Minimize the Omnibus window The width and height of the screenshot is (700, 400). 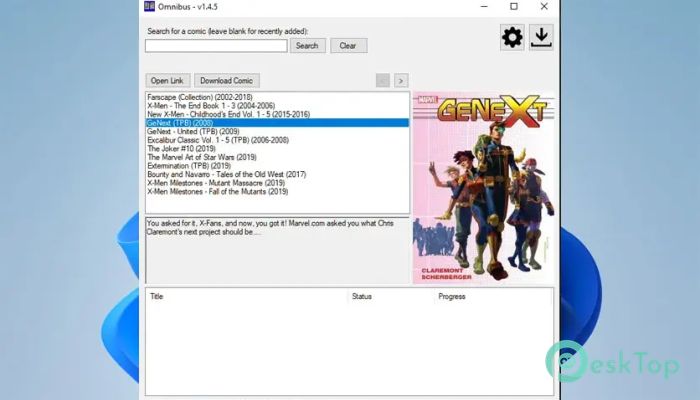coord(486,7)
